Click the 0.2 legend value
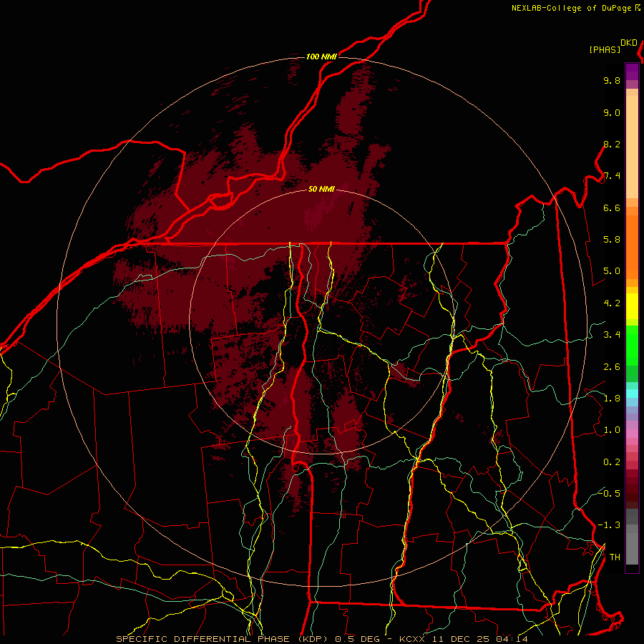This screenshot has height=644, width=644. coord(612,462)
